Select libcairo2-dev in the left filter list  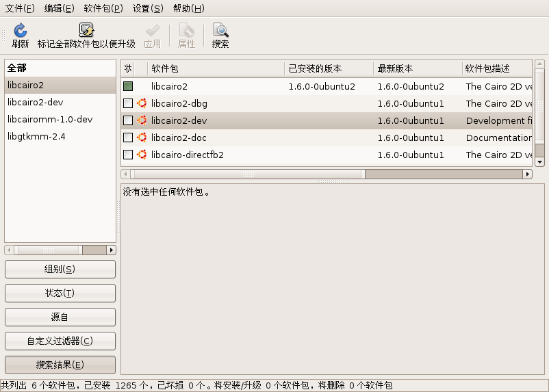click(x=60, y=102)
